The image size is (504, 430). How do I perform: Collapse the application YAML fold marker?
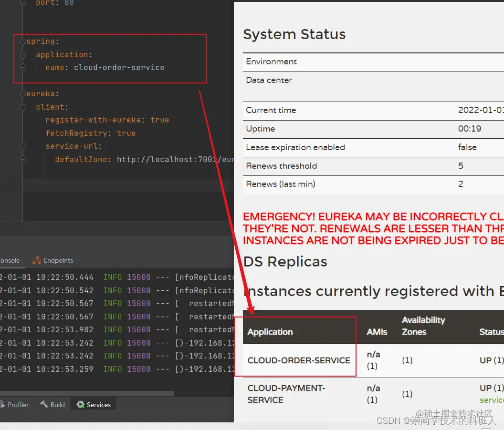click(23, 55)
